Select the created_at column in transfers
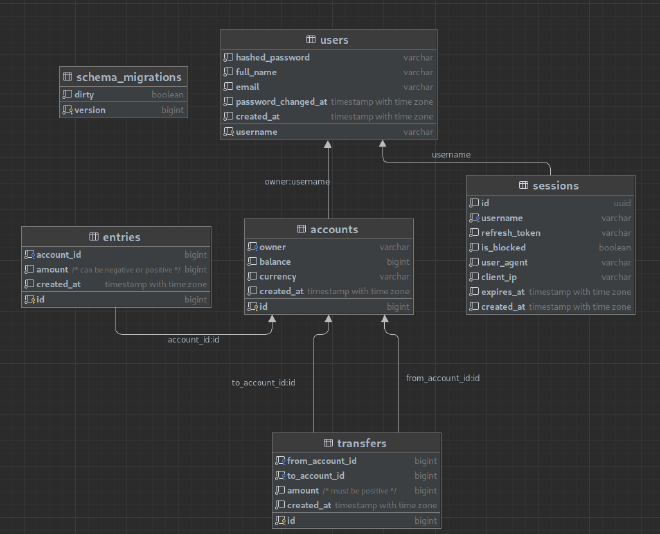The height and width of the screenshot is (534, 660). 357,505
